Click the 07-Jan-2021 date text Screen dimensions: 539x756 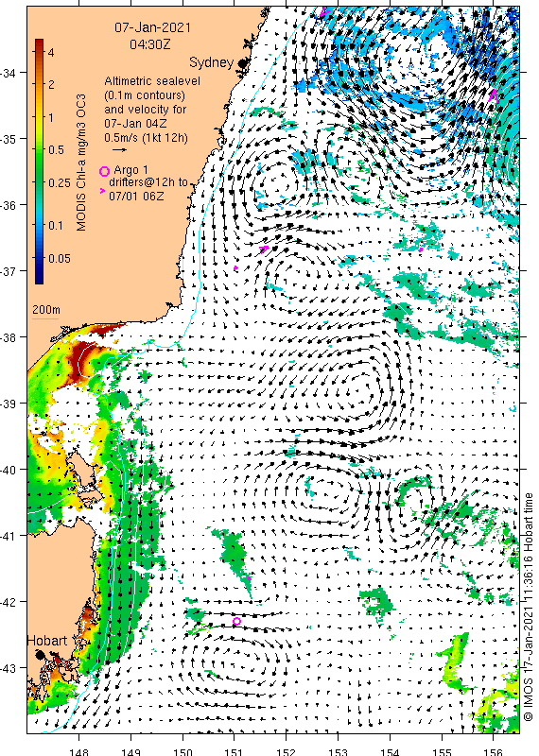click(152, 27)
